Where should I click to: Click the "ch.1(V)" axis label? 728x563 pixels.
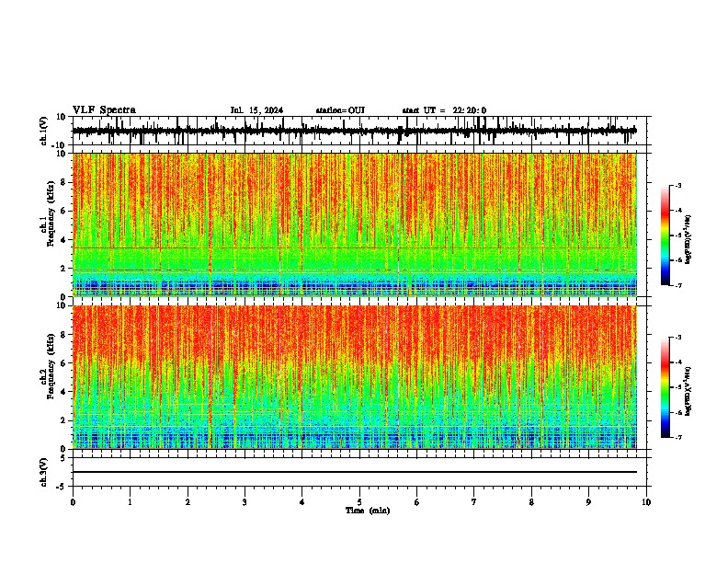[44, 131]
